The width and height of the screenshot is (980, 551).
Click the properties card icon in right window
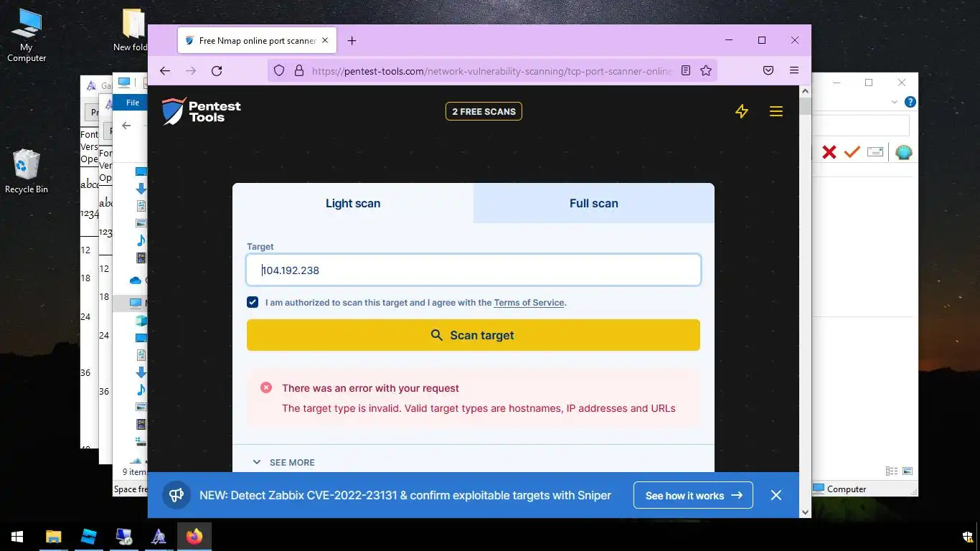pos(875,151)
